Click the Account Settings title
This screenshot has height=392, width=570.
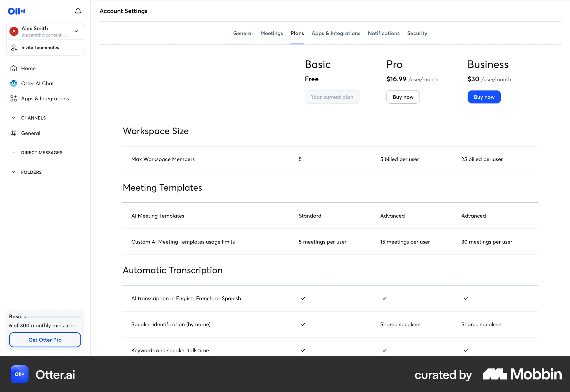123,11
